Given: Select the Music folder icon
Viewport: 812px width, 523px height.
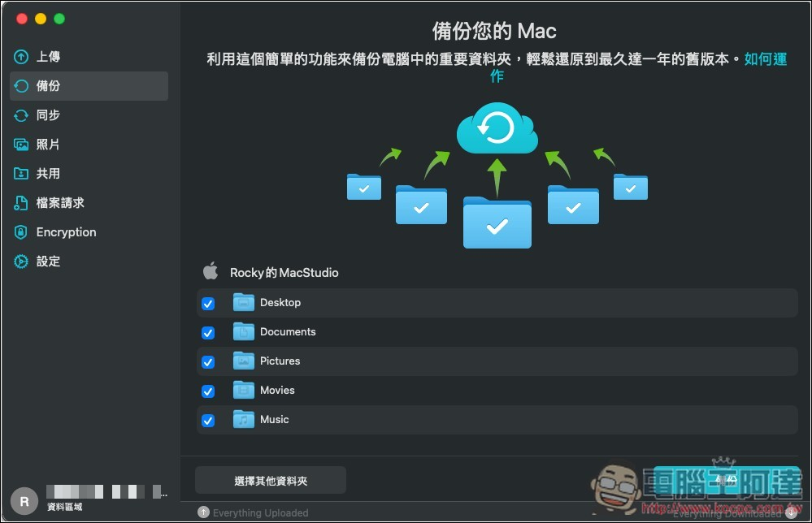Looking at the screenshot, I should 244,420.
